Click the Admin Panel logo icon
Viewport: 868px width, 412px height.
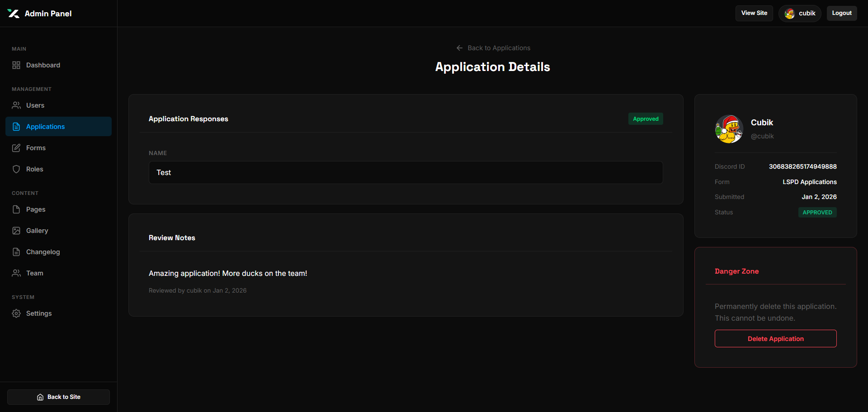(14, 14)
